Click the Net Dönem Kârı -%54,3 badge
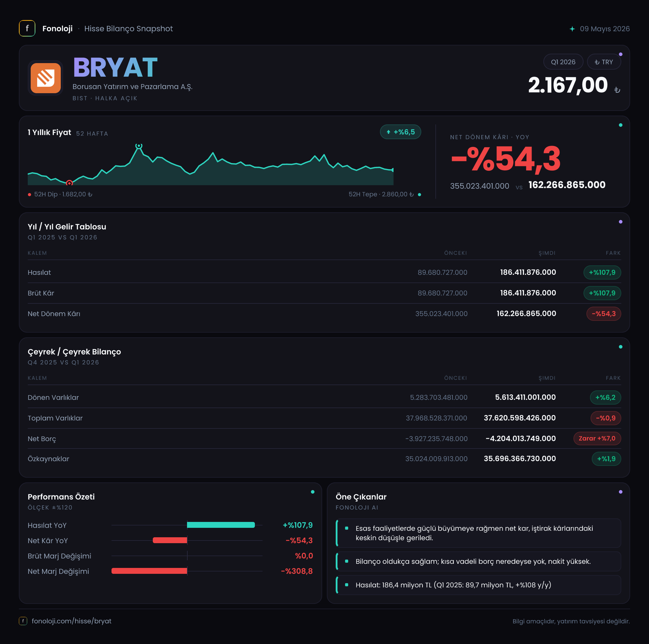Screen dimensions: 649x644 tap(604, 314)
